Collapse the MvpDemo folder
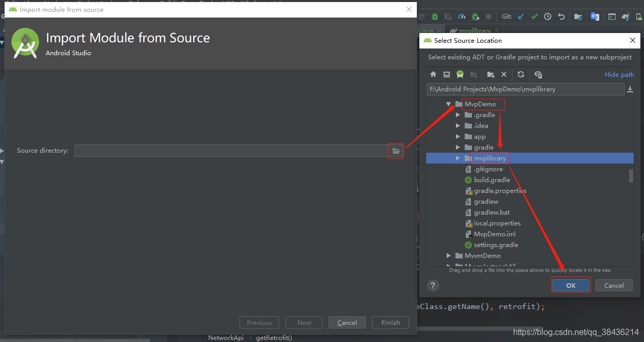 click(449, 104)
